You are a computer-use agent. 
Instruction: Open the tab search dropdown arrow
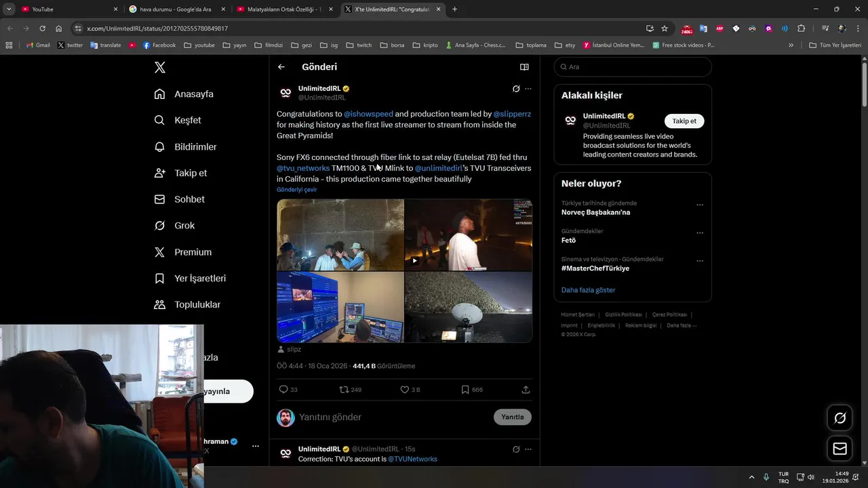coord(9,9)
